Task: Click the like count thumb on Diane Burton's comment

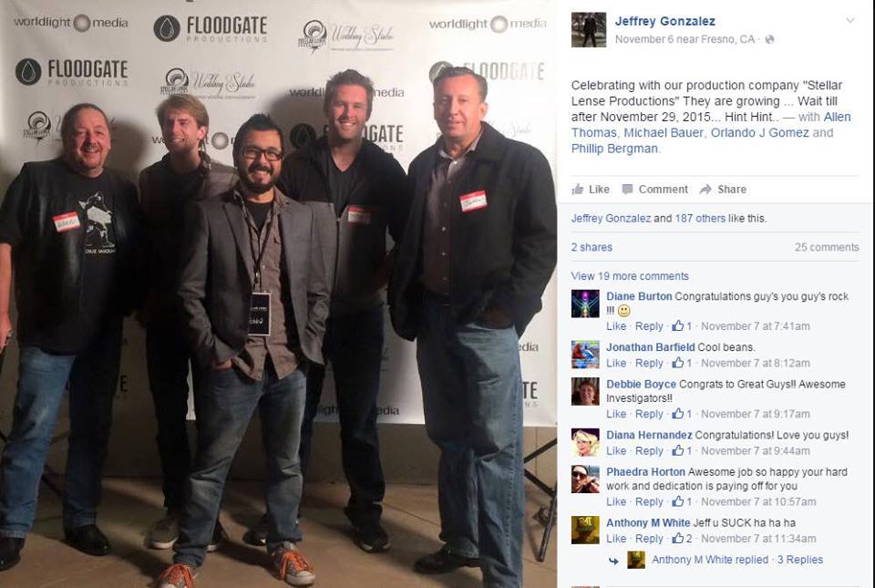Action: (x=678, y=325)
